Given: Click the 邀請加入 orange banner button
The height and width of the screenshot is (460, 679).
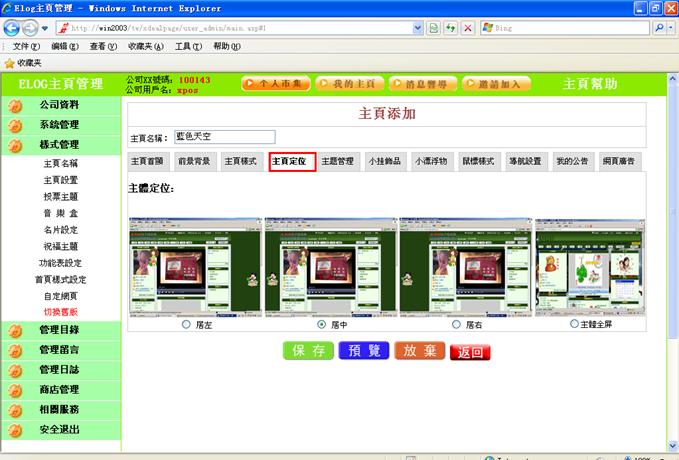Looking at the screenshot, I should click(496, 84).
